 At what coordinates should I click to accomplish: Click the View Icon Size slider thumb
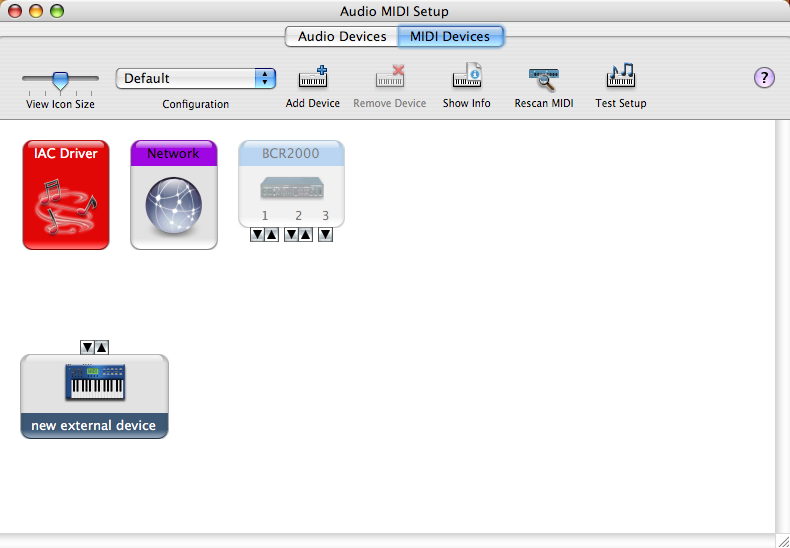pos(60,80)
